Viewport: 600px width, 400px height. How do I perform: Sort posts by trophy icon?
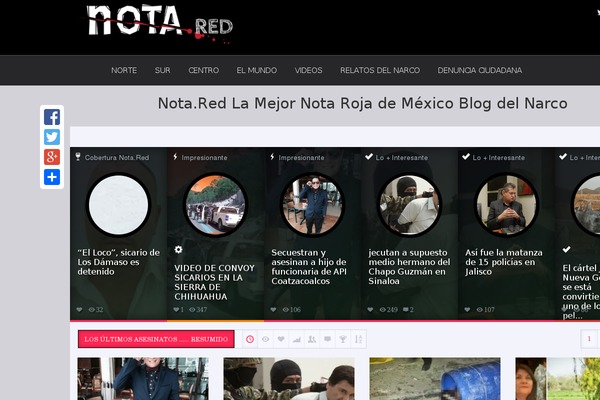(343, 339)
